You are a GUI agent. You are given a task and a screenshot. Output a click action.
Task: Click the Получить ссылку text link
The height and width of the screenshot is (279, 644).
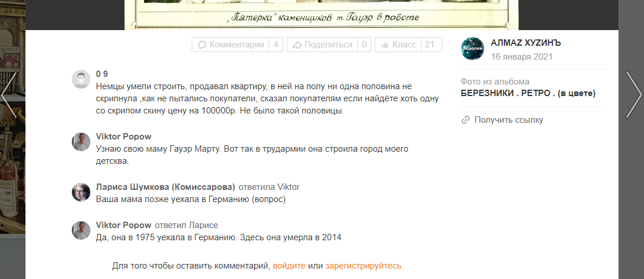tap(508, 120)
